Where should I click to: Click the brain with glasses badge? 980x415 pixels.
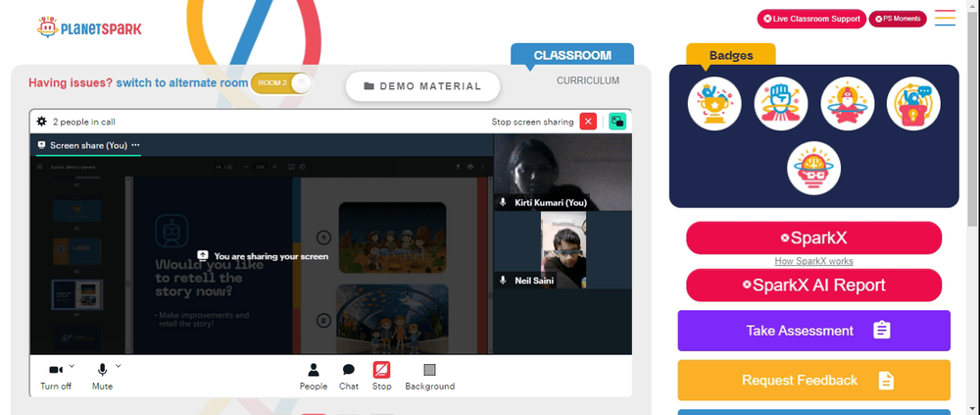tap(813, 168)
